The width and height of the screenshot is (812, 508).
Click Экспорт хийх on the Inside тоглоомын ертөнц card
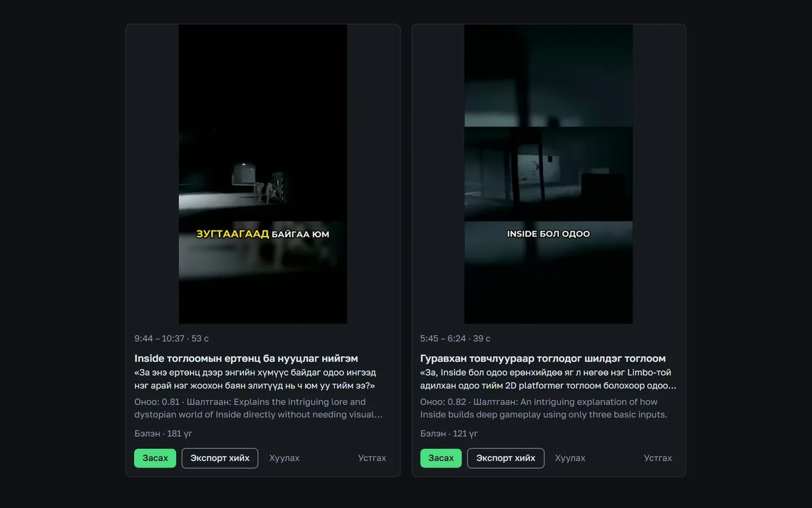tap(220, 458)
